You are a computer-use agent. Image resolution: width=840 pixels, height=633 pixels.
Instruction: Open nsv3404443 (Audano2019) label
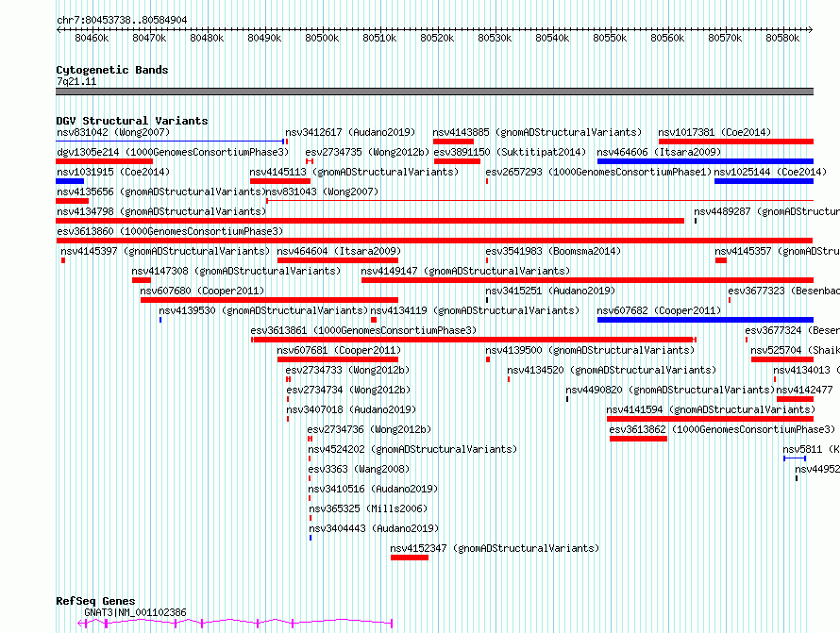click(374, 528)
